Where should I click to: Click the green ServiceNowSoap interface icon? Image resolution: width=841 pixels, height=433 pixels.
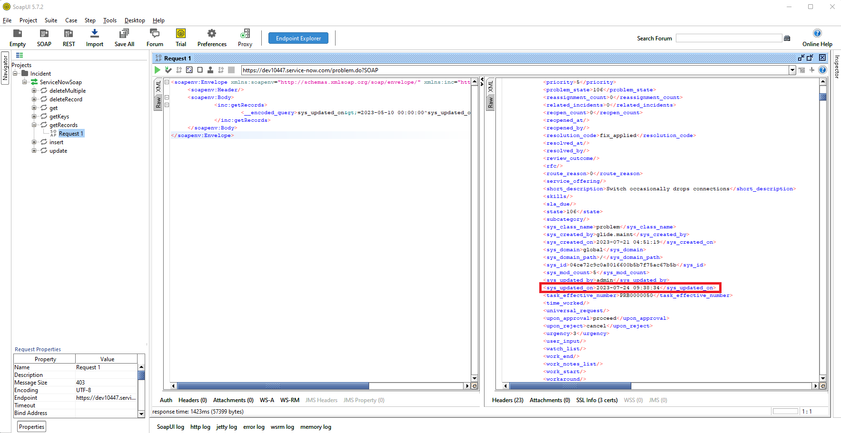pos(34,82)
